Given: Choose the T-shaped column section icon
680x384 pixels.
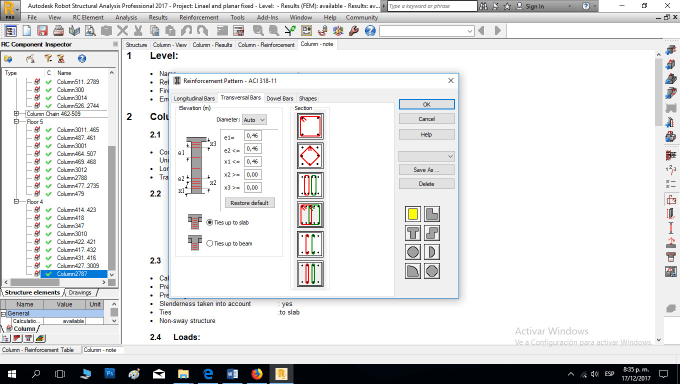Looking at the screenshot, I should 413,233.
